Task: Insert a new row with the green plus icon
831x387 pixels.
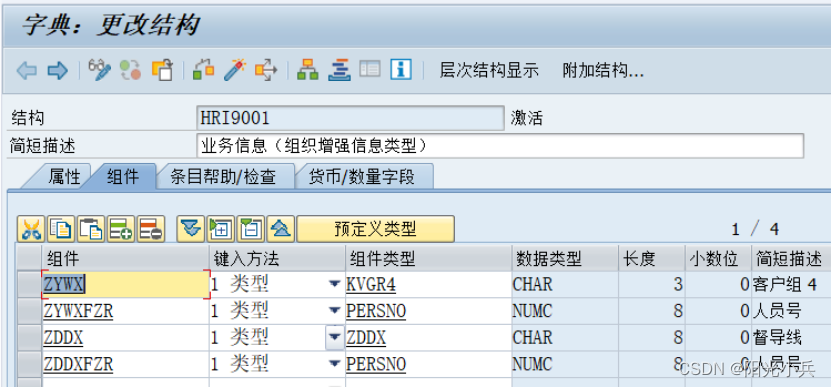Action: (x=121, y=229)
